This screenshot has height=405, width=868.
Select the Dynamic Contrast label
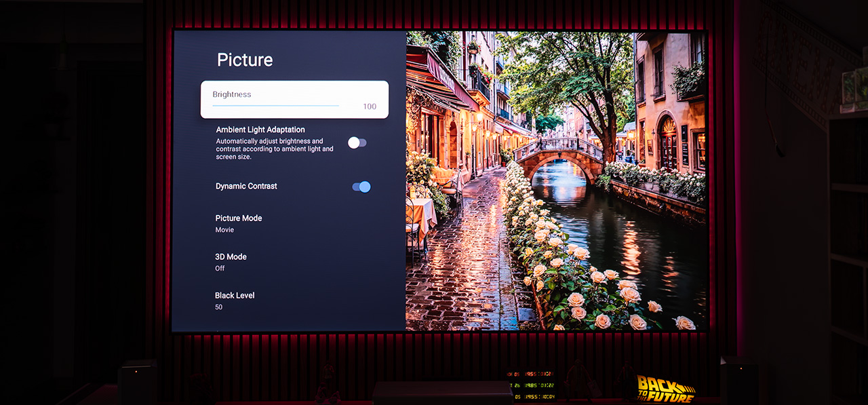point(246,186)
